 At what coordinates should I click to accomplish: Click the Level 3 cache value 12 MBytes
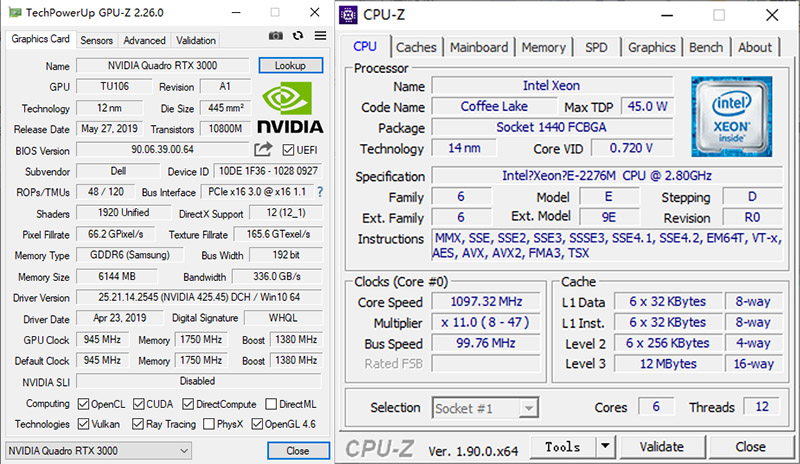pyautogui.click(x=668, y=364)
